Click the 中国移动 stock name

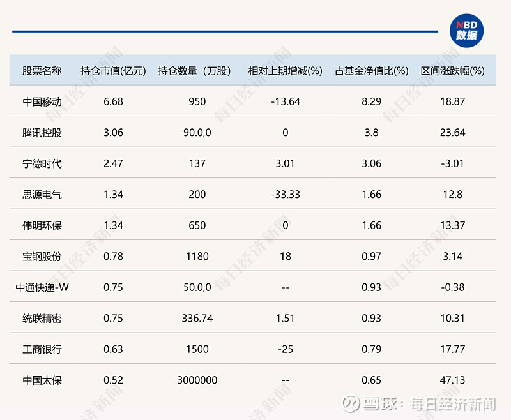click(42, 101)
